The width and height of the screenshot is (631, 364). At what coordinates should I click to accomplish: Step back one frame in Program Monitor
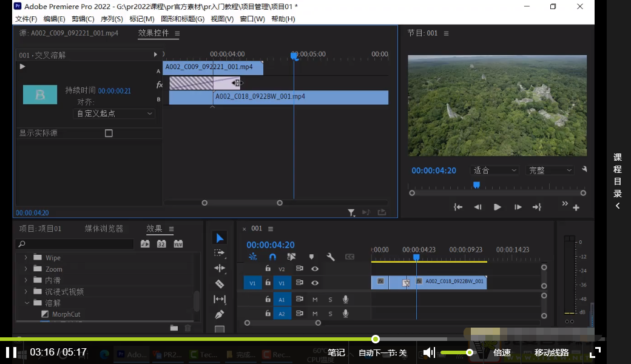click(477, 207)
